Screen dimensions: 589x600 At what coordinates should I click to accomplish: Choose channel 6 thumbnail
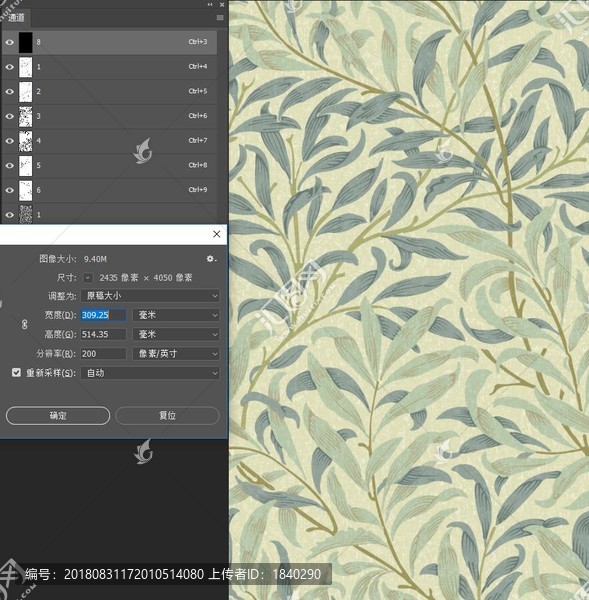26,190
